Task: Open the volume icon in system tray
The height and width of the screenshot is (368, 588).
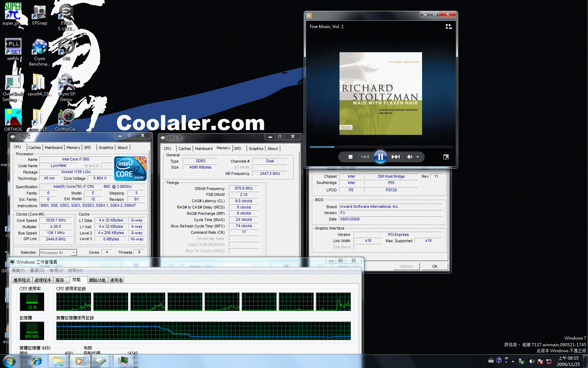Action: coord(532,361)
